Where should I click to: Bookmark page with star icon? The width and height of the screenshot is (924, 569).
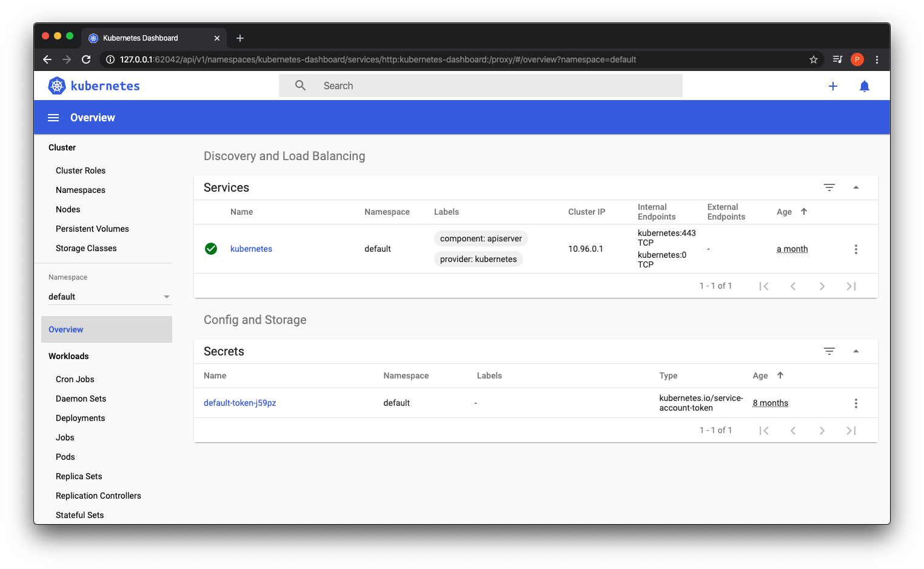tap(814, 59)
